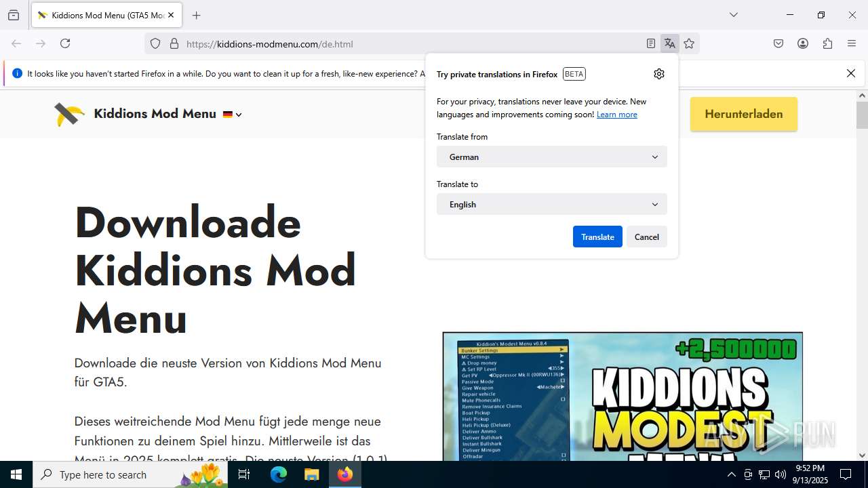The width and height of the screenshot is (868, 488).
Task: Go back one page
Action: click(x=16, y=43)
